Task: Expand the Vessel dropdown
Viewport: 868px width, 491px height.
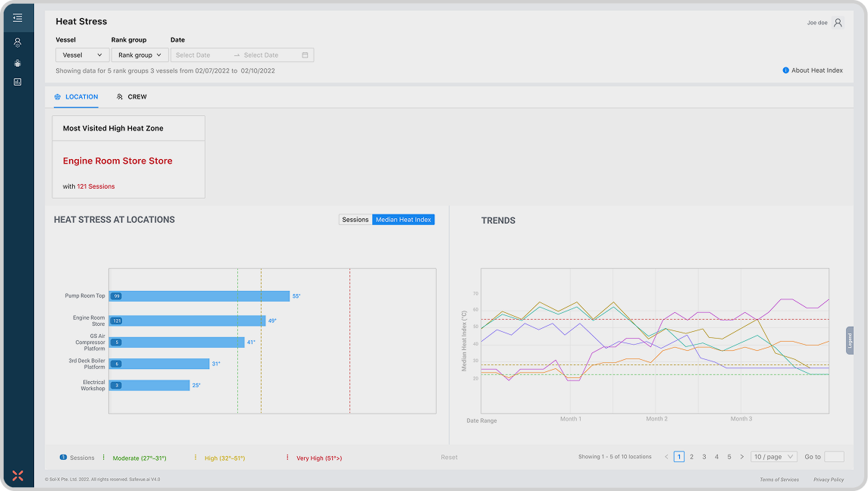Action: (x=82, y=55)
